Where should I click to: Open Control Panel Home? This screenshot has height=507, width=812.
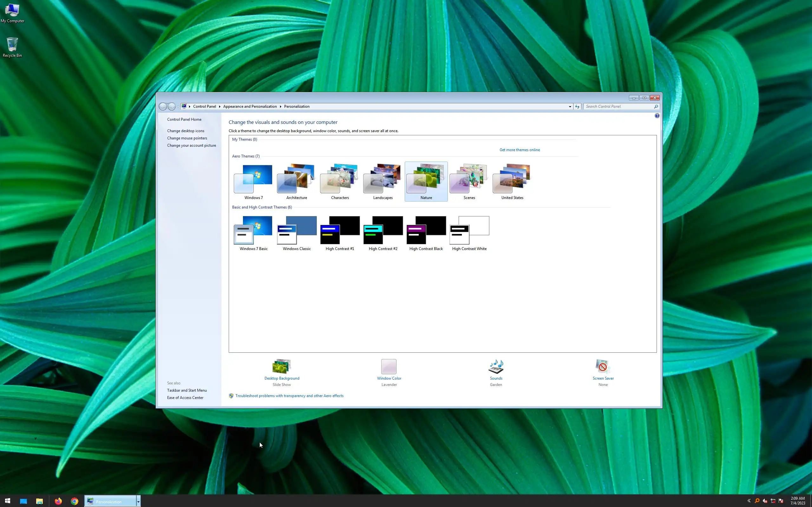(184, 119)
